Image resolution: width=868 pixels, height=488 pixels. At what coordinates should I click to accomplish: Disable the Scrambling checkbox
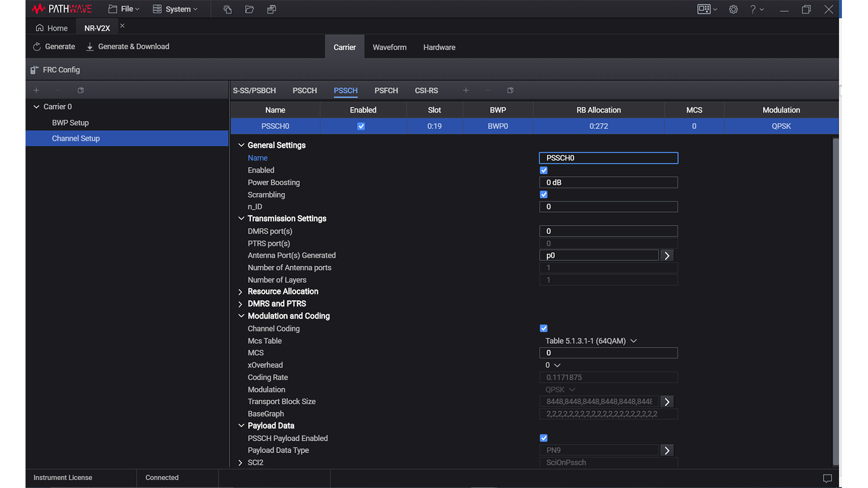click(x=544, y=195)
